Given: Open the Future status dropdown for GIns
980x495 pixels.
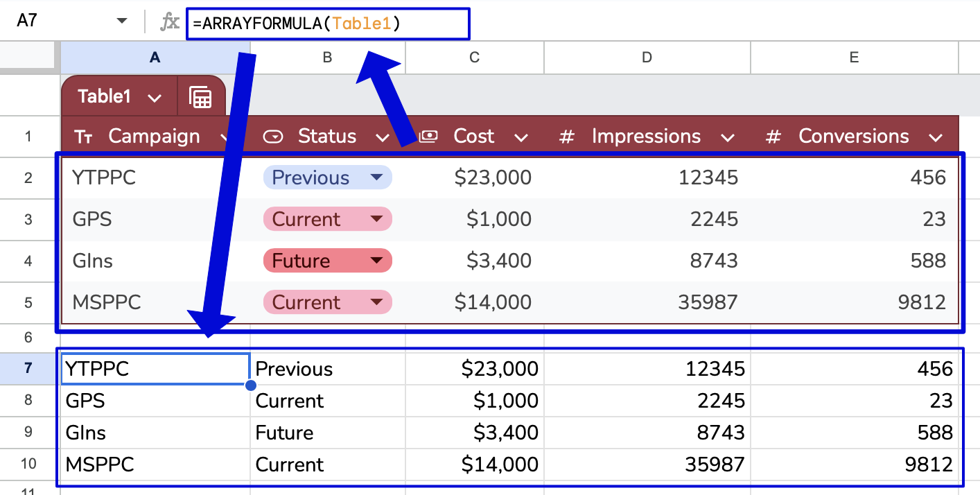Looking at the screenshot, I should pos(376,261).
